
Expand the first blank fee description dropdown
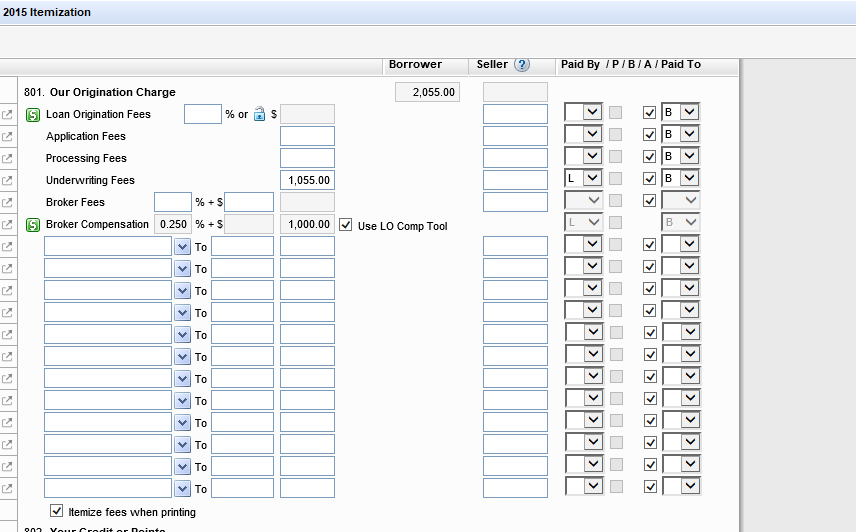[182, 247]
